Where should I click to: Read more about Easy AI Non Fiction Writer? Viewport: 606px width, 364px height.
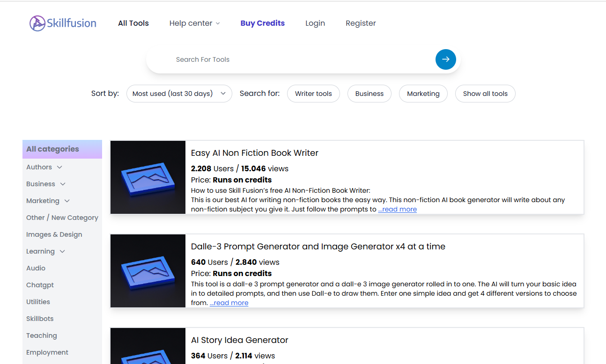pyautogui.click(x=397, y=209)
